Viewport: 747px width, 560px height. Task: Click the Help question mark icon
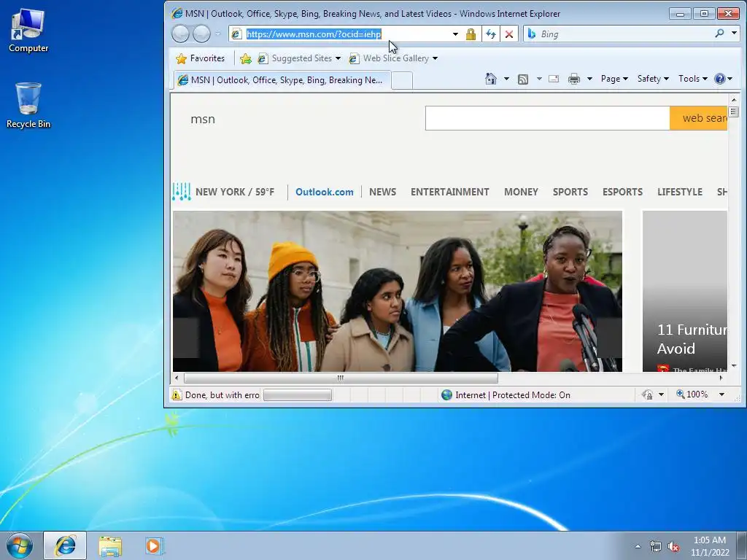coord(720,79)
